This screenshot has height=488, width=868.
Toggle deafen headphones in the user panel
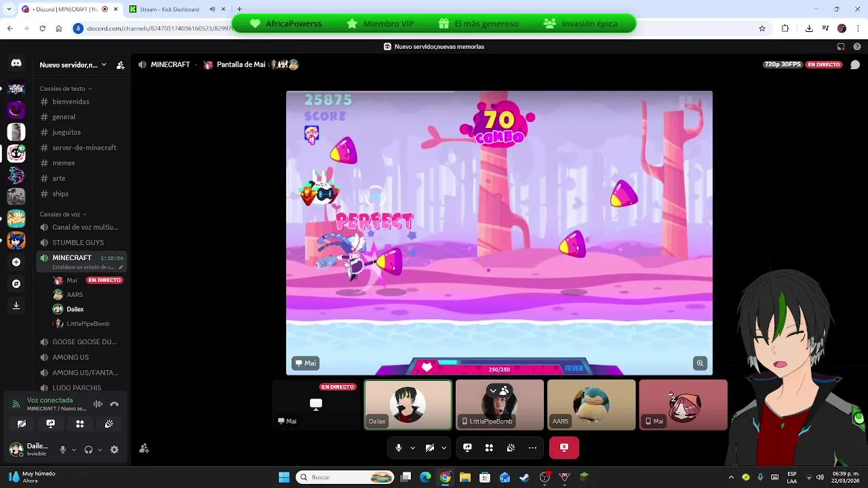click(x=88, y=449)
